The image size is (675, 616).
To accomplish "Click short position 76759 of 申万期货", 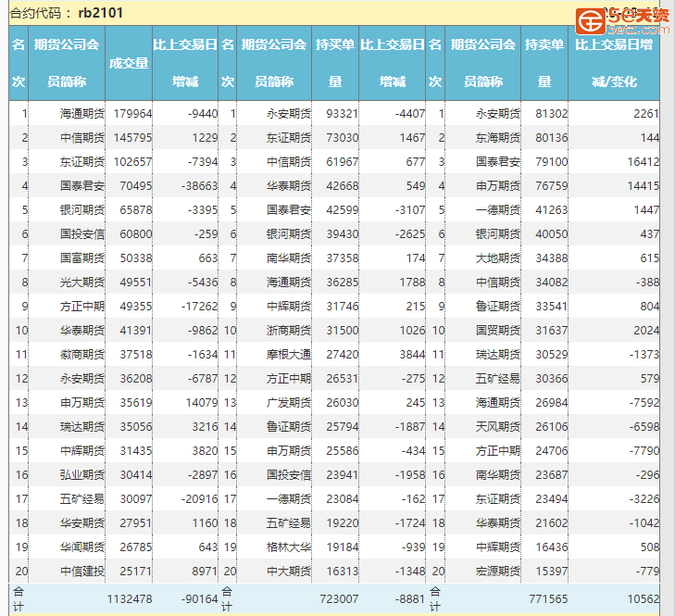I will point(552,186).
